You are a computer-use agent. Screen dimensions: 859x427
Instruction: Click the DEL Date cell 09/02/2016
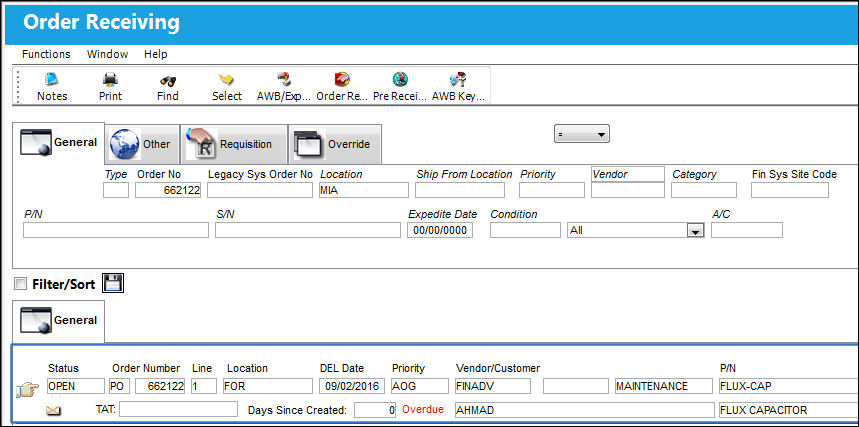click(x=352, y=386)
